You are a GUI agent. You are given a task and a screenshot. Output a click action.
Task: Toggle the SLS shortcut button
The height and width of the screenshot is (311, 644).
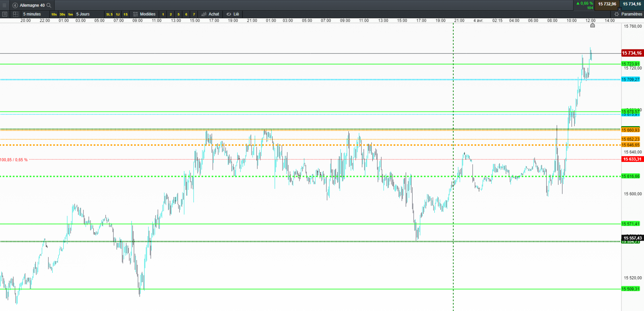pos(109,14)
